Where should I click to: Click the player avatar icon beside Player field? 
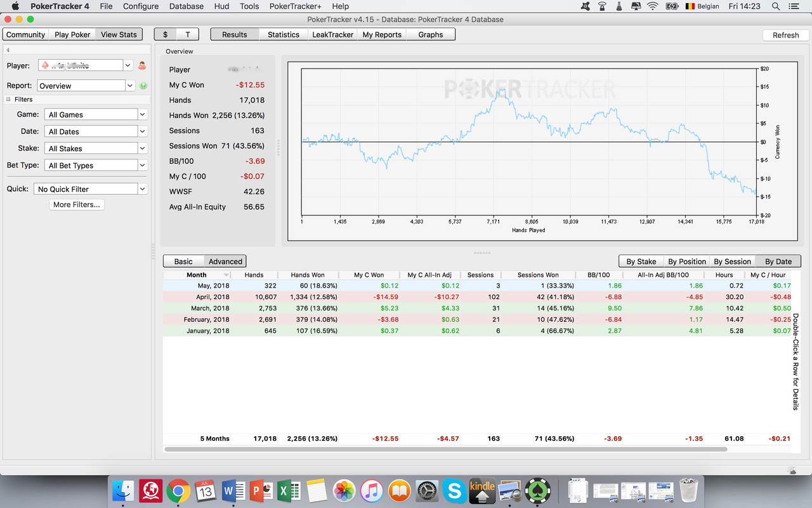pos(142,65)
